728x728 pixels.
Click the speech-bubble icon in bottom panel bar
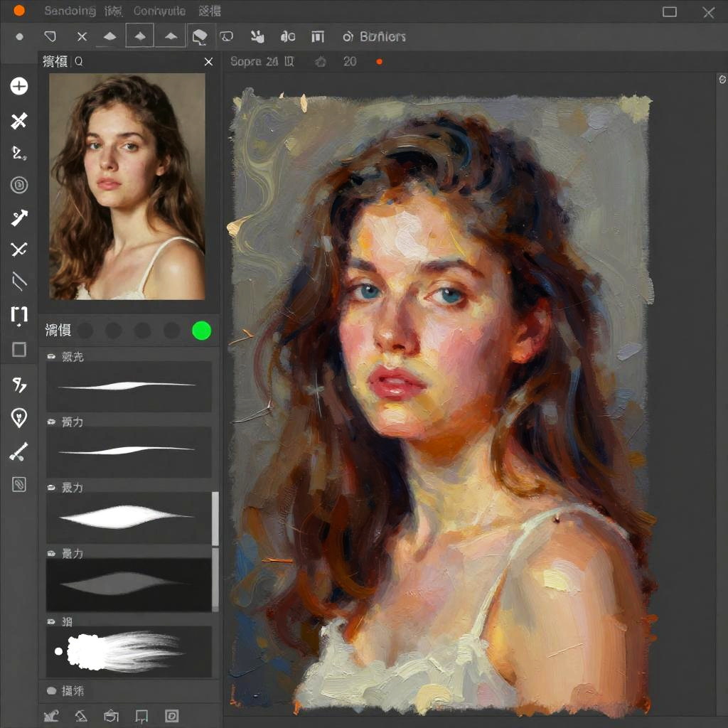141,716
